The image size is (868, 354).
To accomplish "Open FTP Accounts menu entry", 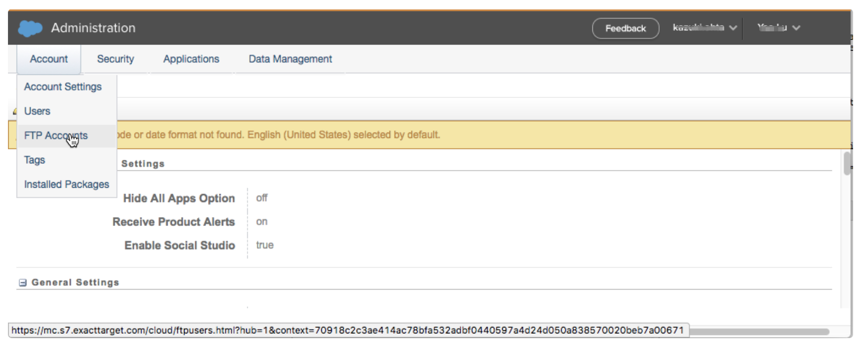I will (56, 136).
